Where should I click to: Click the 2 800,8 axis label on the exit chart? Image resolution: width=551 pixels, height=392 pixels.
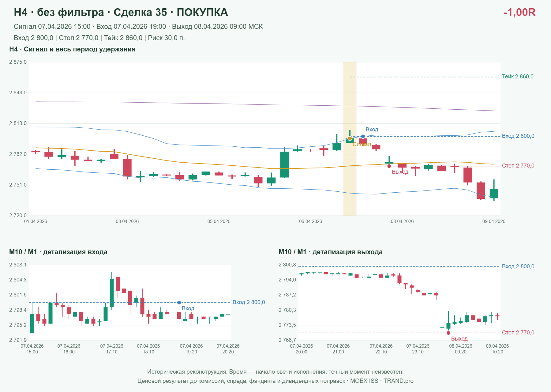pyautogui.click(x=287, y=265)
